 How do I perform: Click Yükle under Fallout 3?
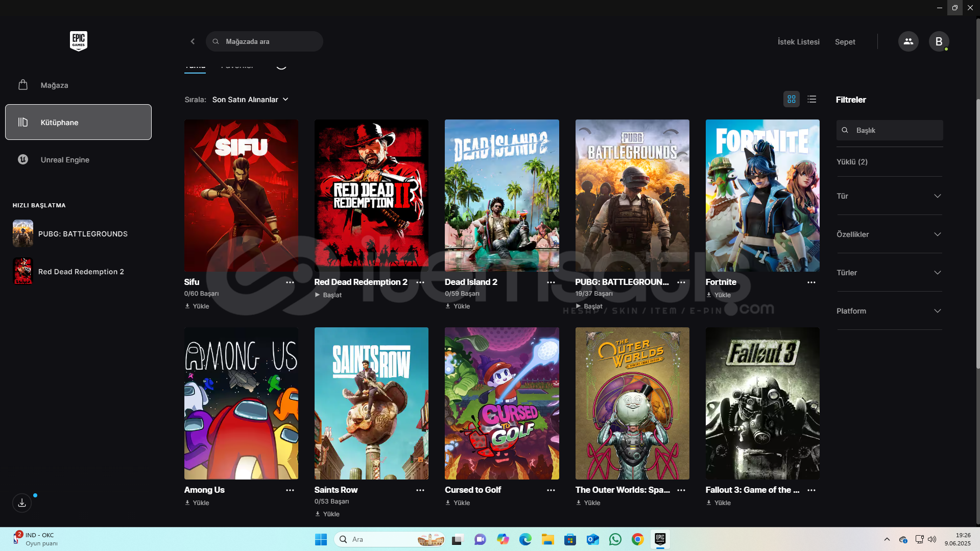coord(719,503)
